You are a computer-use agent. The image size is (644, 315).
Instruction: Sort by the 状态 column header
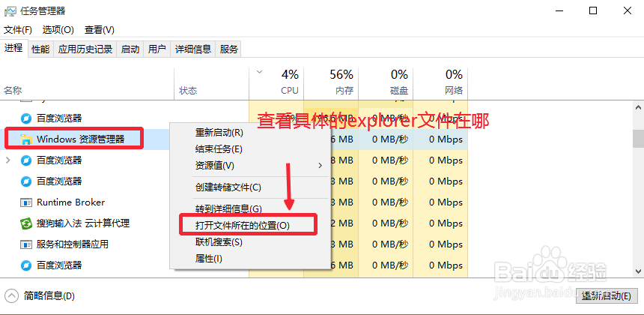[212, 83]
